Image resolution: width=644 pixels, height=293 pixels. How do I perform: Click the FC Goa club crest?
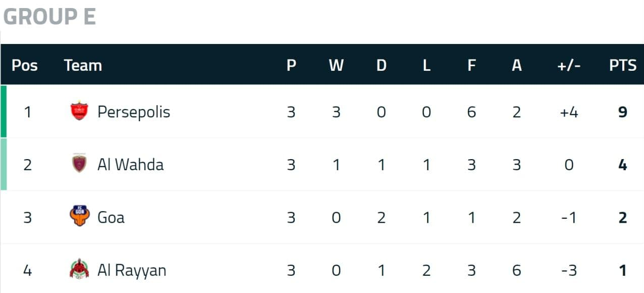point(79,217)
